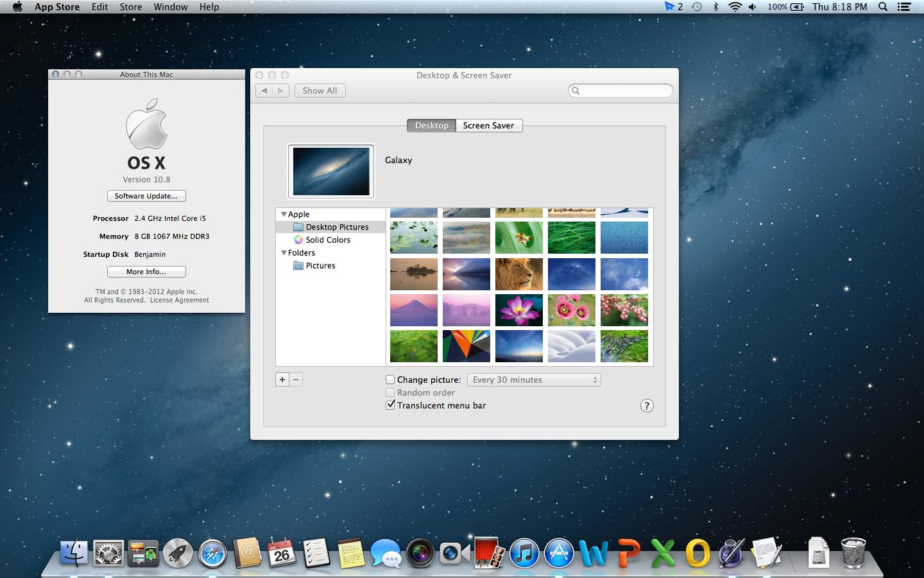Open the Trash in the dock
924x578 pixels.
tap(853, 553)
